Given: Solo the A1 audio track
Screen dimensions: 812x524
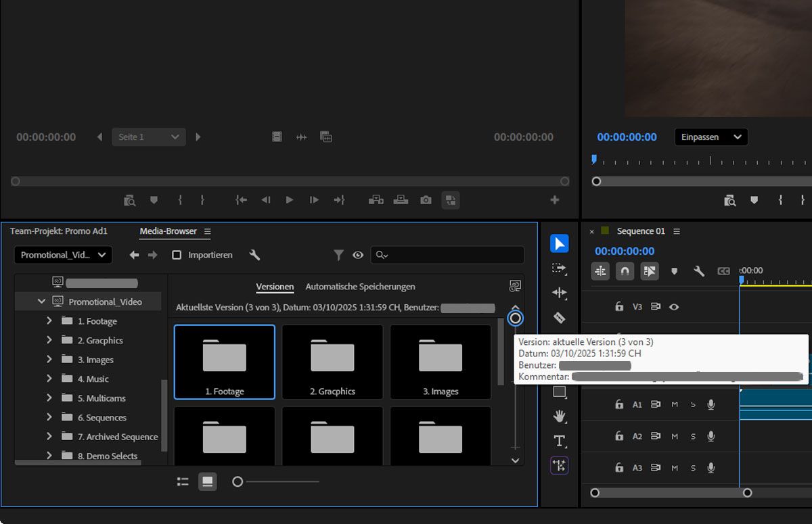Looking at the screenshot, I should click(x=693, y=405).
